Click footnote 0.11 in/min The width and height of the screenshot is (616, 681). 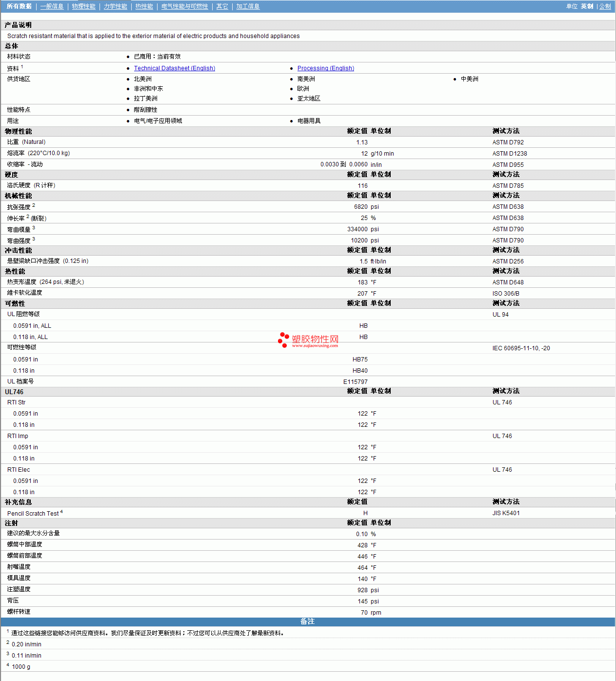(26, 656)
